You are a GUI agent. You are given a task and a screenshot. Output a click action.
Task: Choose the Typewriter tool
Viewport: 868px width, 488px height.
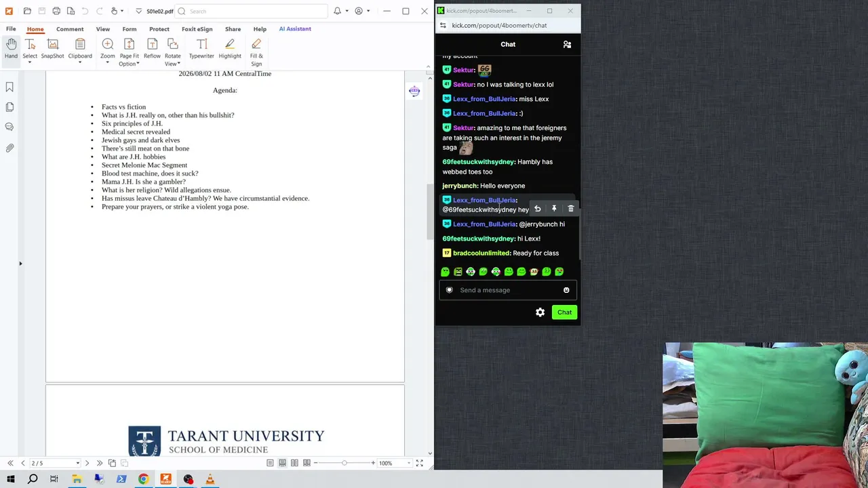tap(201, 49)
